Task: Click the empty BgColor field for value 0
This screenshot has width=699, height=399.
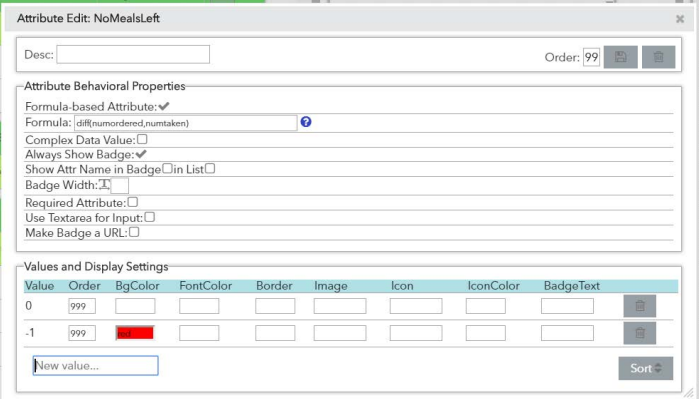Action: 135,306
